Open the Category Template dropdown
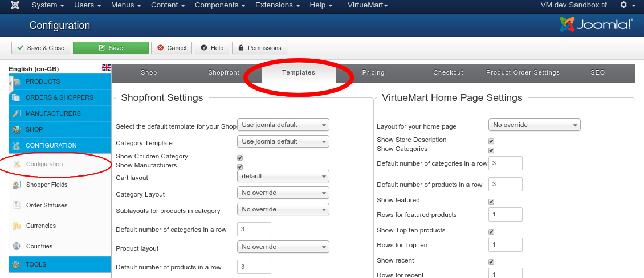The height and width of the screenshot is (278, 644). point(283,141)
